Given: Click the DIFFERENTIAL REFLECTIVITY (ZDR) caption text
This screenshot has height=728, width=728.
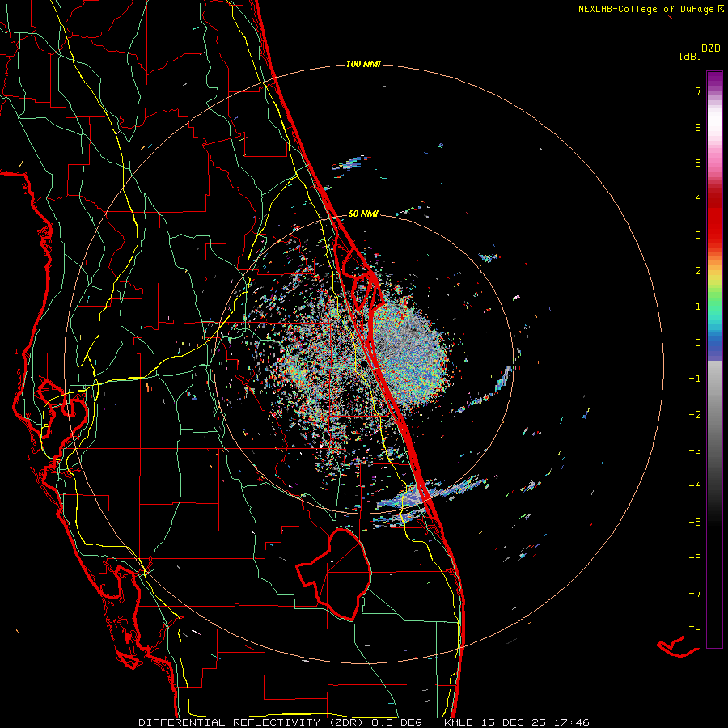Looking at the screenshot, I should [x=252, y=722].
